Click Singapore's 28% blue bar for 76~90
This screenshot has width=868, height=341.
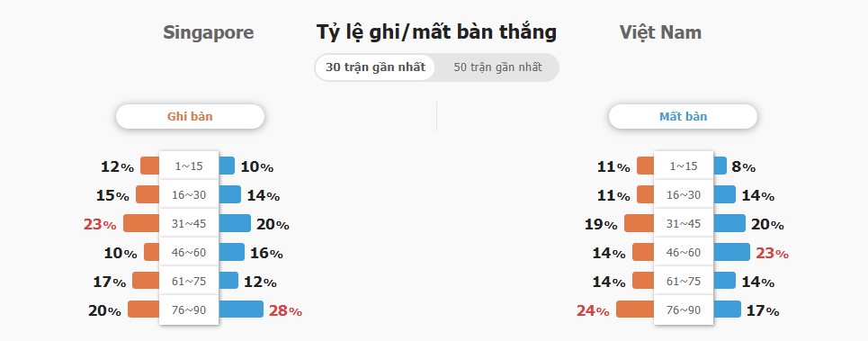[241, 309]
